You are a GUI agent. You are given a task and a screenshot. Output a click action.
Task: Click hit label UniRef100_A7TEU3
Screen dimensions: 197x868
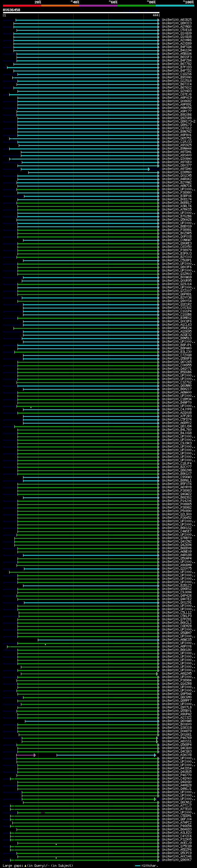coord(176,809)
